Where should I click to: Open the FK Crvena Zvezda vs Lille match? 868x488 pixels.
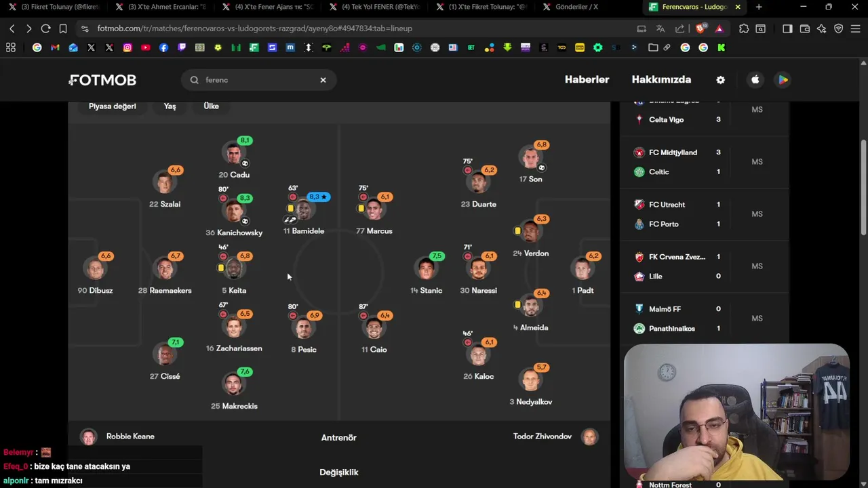click(x=705, y=266)
